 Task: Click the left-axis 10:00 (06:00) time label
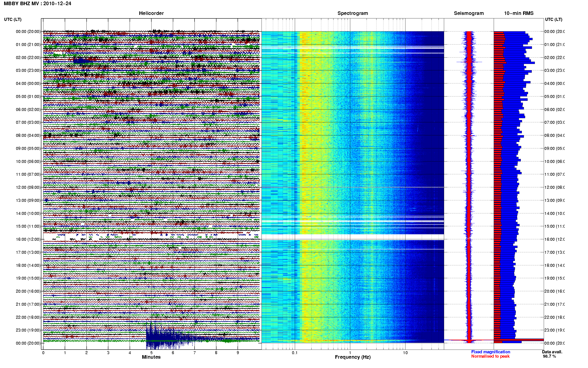[28, 161]
